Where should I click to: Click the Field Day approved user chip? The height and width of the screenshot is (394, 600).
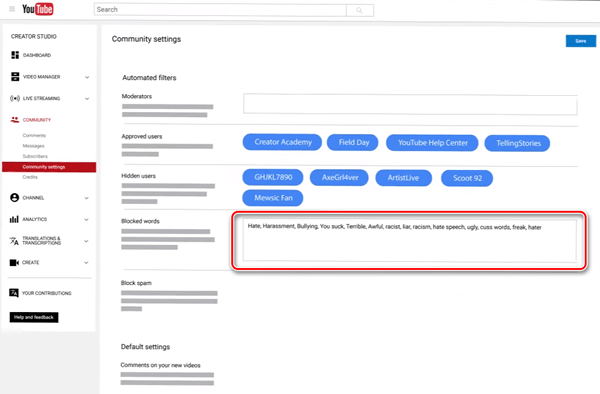pyautogui.click(x=353, y=143)
